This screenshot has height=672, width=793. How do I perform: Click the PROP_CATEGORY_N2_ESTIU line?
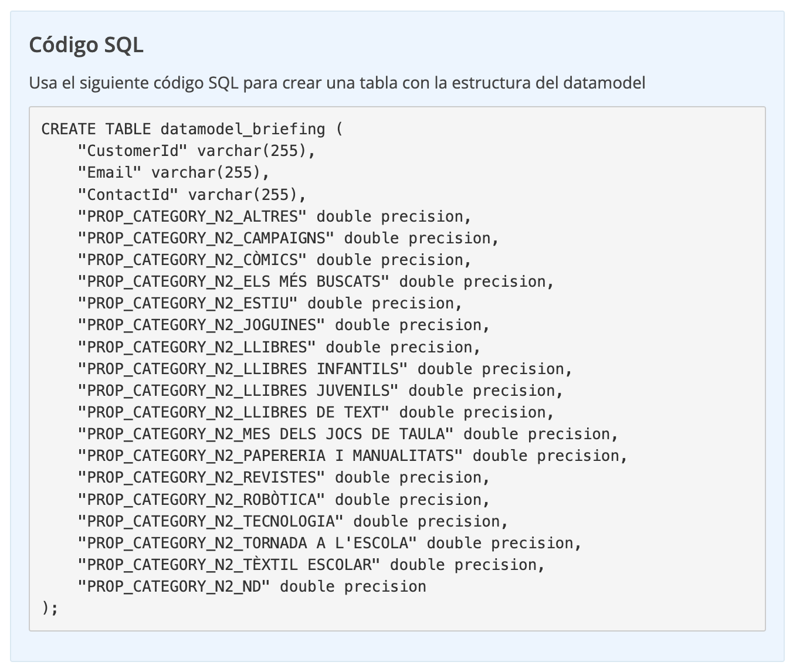point(269,303)
